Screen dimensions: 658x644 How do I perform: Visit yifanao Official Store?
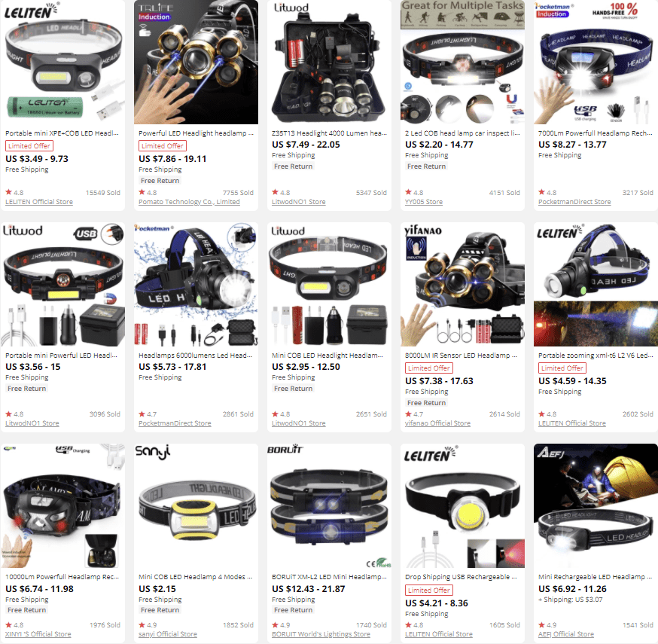pyautogui.click(x=437, y=423)
